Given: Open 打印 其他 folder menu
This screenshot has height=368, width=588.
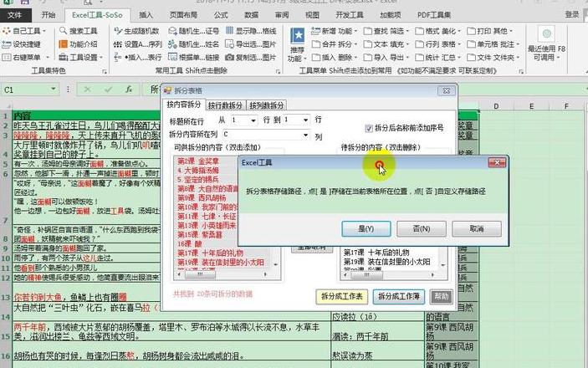Looking at the screenshot, I should tap(490, 31).
